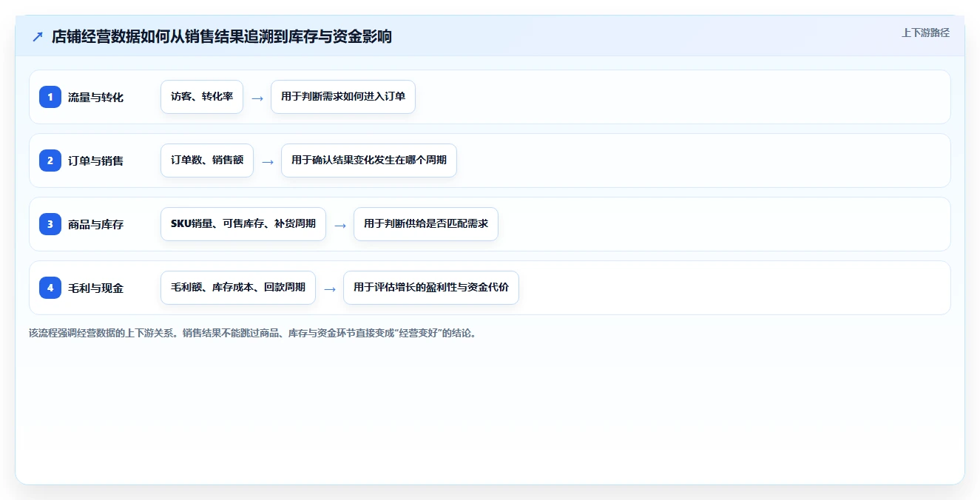980x500 pixels.
Task: Click the upward arrow icon beside the title
Action: (38, 37)
